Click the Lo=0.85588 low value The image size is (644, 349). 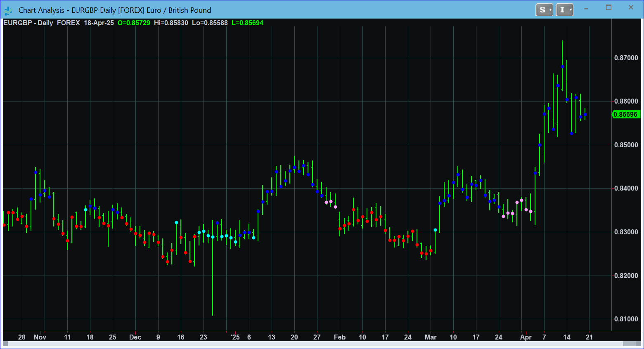click(210, 23)
